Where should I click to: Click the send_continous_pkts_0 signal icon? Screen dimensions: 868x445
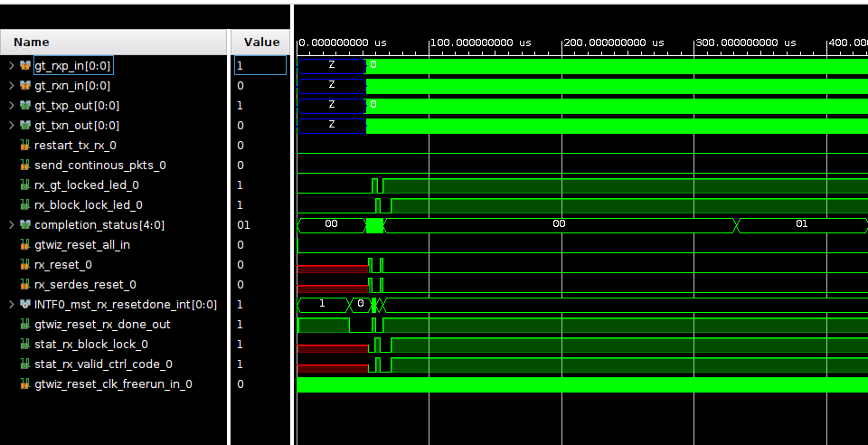pyautogui.click(x=25, y=166)
